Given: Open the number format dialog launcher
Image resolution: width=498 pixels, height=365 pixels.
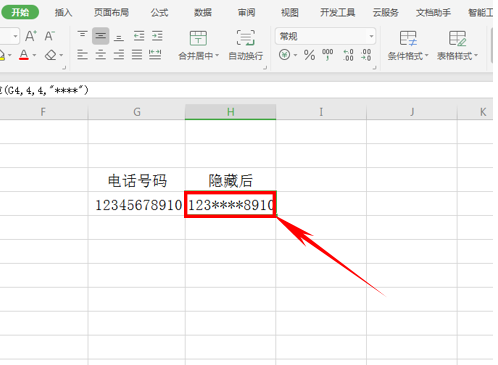Looking at the screenshot, I should coord(375,68).
